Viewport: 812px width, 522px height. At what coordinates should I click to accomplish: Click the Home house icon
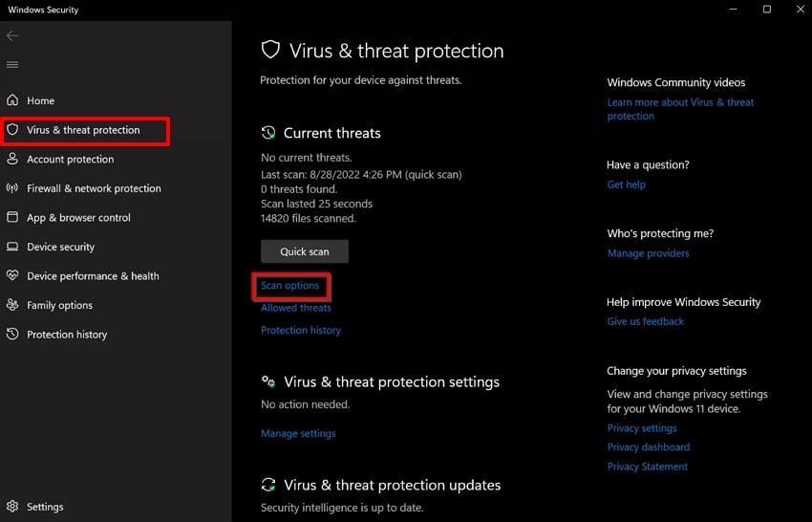point(12,100)
